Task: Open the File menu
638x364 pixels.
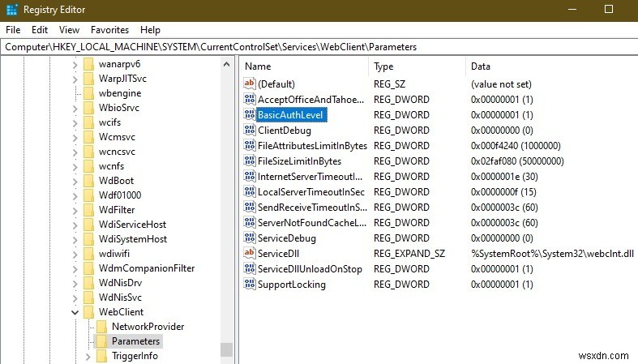Action: [13, 30]
